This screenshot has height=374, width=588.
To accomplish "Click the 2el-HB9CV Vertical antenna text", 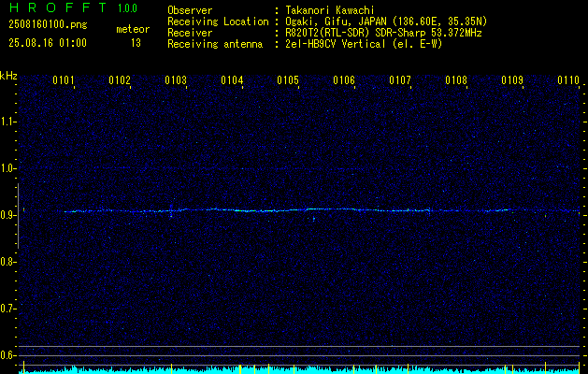I will 364,44.
